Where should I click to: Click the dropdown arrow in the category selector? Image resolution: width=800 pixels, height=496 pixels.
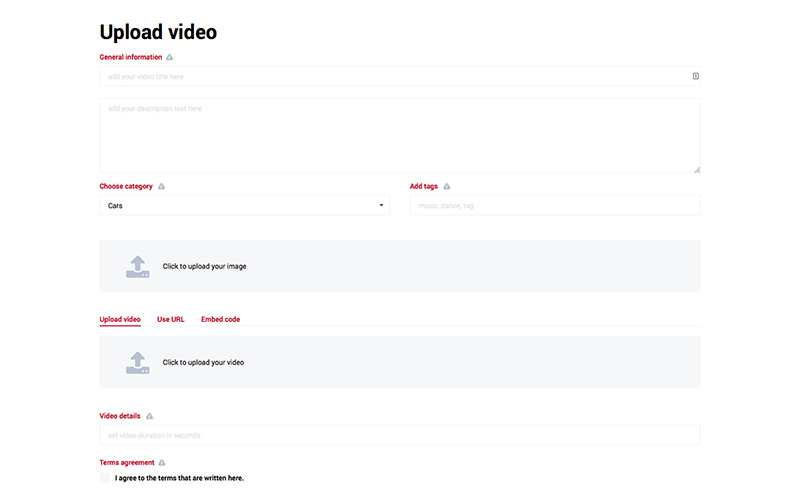(x=381, y=205)
